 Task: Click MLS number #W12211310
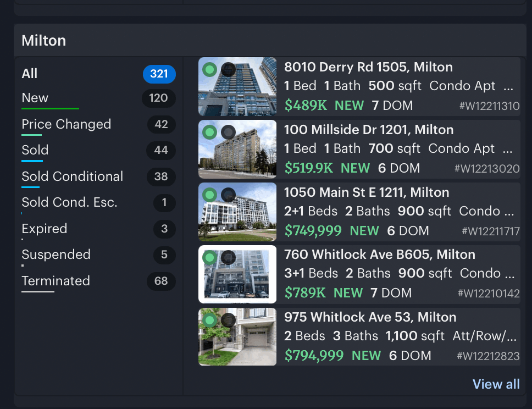click(x=489, y=106)
